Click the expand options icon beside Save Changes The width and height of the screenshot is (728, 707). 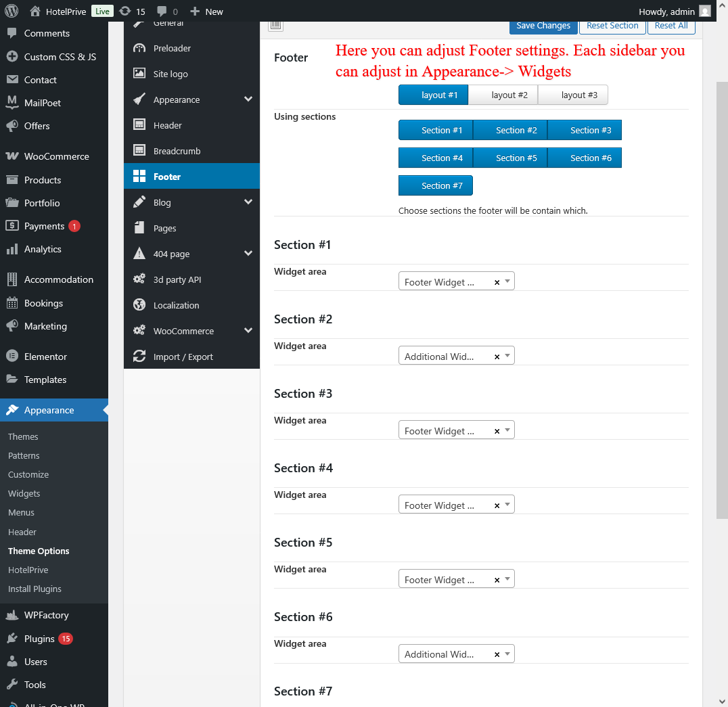(x=275, y=26)
